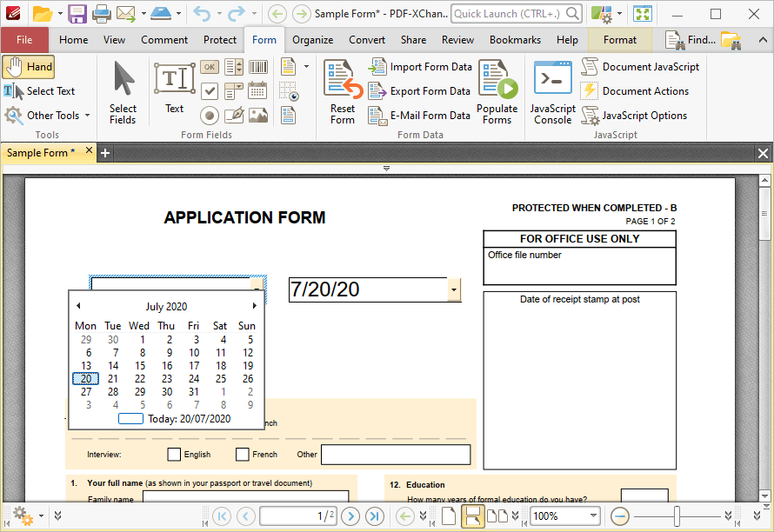774x532 pixels.
Task: Go to next month in calendar
Action: coord(254,306)
